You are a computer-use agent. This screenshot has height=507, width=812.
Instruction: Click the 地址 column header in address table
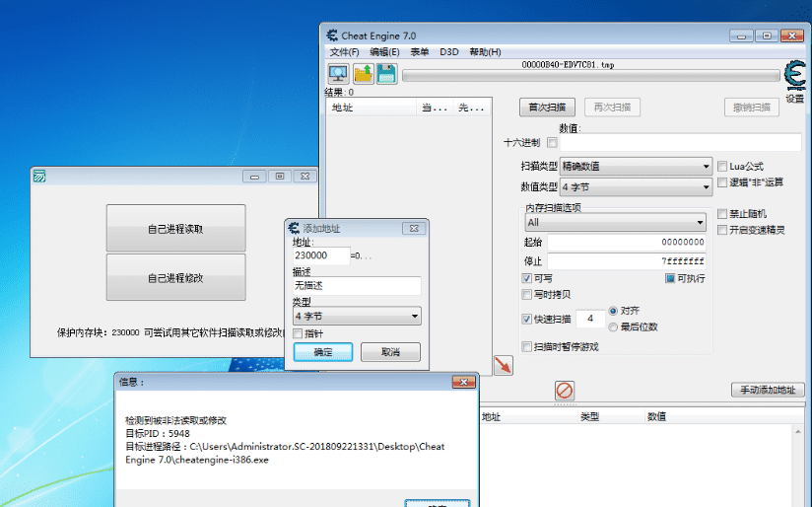pyautogui.click(x=528, y=417)
